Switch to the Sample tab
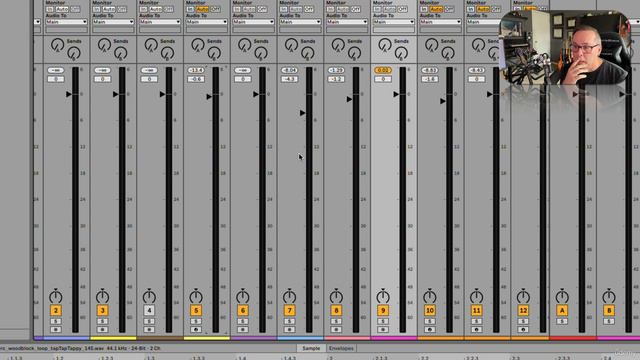640x360 pixels. click(x=311, y=348)
